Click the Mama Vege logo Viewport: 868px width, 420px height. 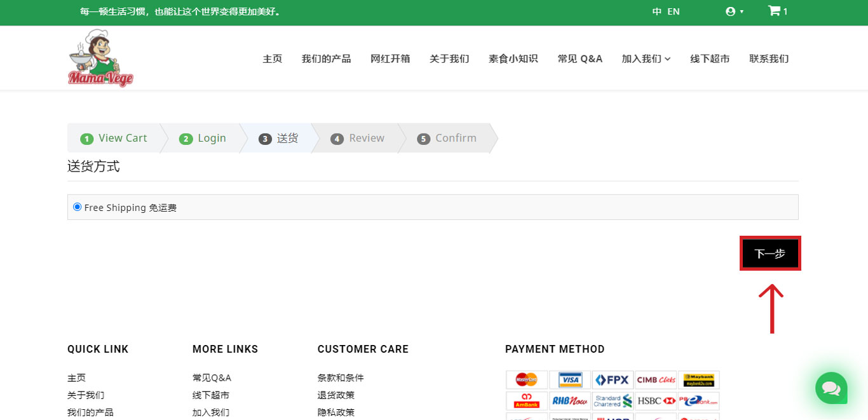point(100,58)
